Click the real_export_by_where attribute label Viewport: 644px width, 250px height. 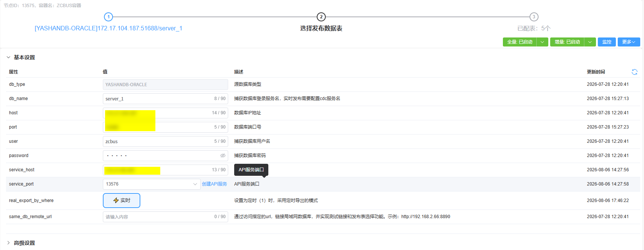click(x=31, y=201)
